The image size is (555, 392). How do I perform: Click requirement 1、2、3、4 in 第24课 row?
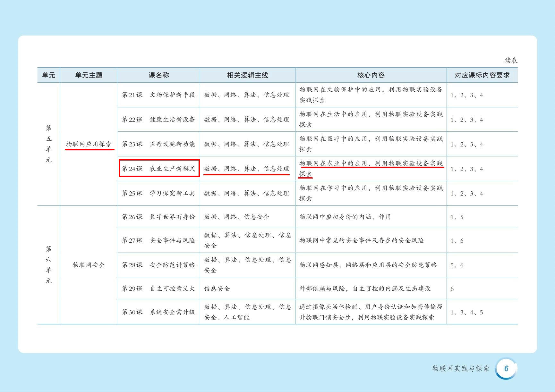[x=467, y=169]
